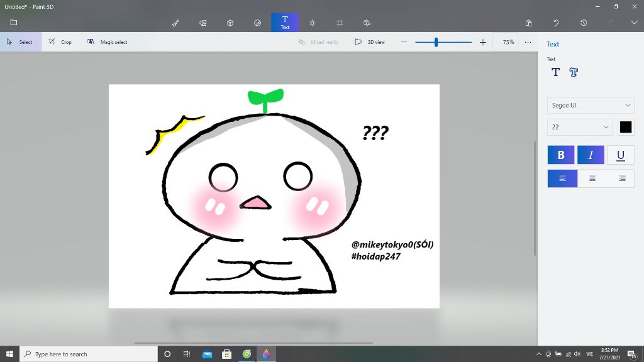This screenshot has height=362, width=644.
Task: Click the zoom slider handle
Action: click(436, 42)
